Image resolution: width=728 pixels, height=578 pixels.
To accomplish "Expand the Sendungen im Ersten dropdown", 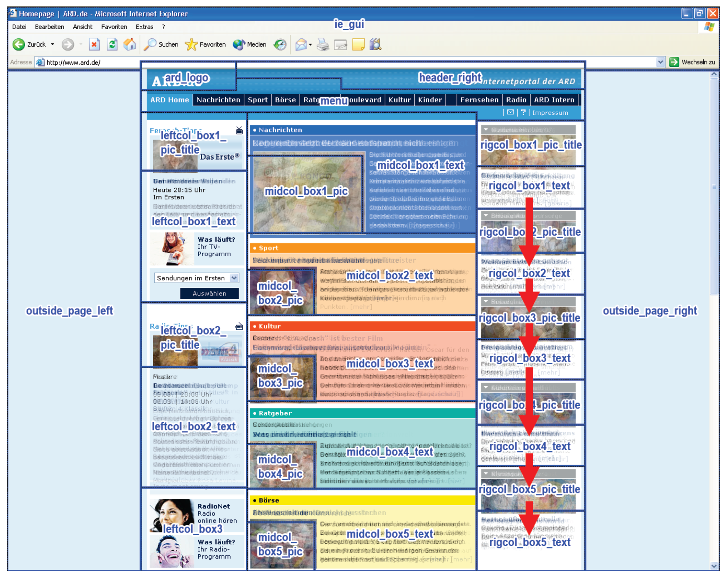I will tap(234, 278).
